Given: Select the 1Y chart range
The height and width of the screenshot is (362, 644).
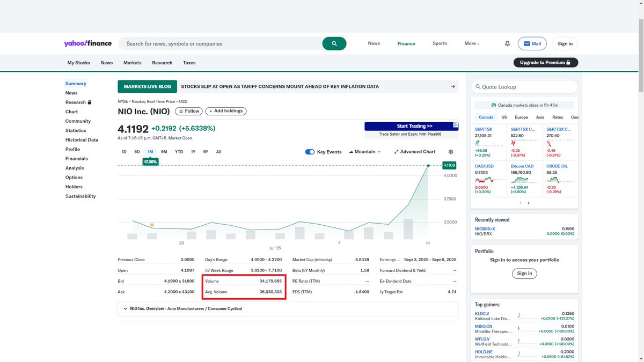Looking at the screenshot, I should pos(193,152).
